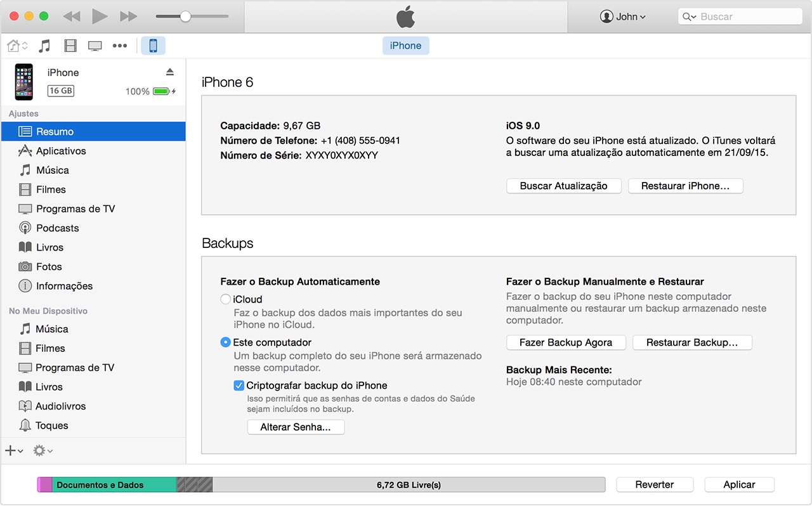Open Filmes under Ajustes

point(93,190)
